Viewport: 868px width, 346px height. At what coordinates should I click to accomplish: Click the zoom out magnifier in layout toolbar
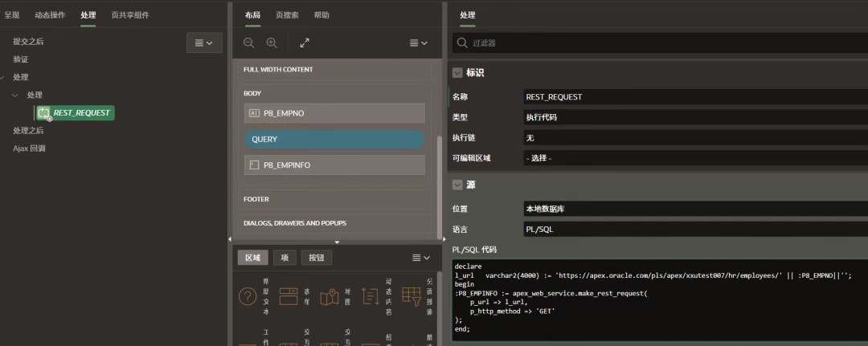(249, 43)
